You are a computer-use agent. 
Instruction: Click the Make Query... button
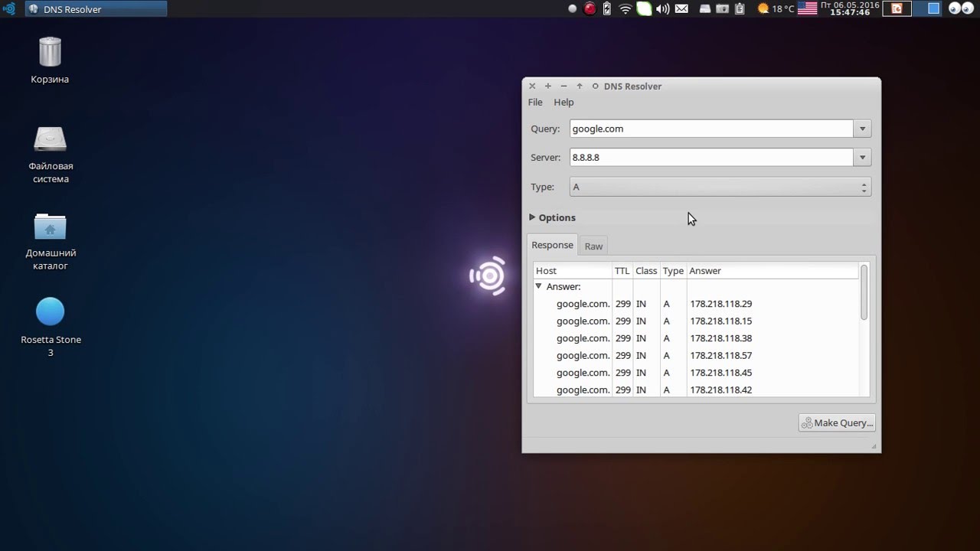click(x=837, y=422)
